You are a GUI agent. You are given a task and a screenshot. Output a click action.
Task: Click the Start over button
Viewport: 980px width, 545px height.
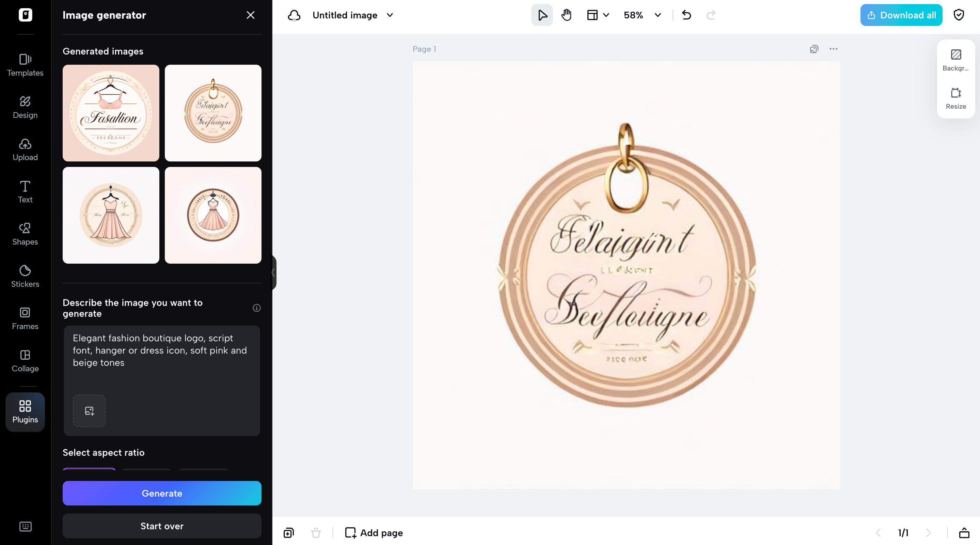coord(162,526)
